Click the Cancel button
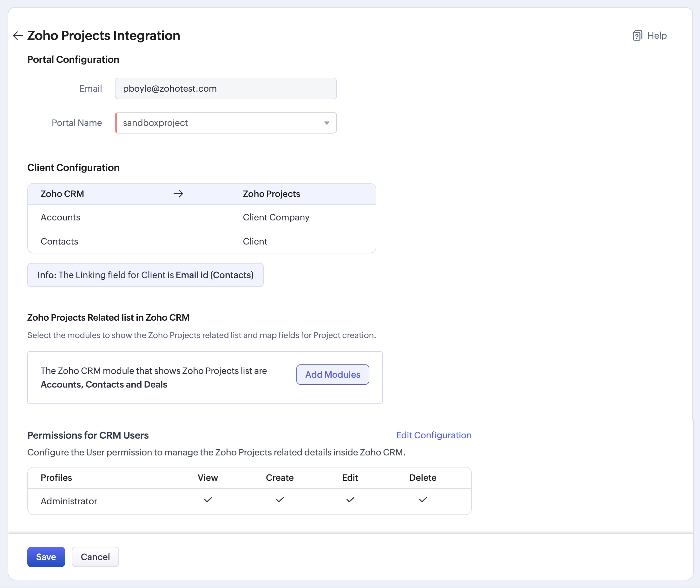Screen dimensions: 700x588 (96, 557)
